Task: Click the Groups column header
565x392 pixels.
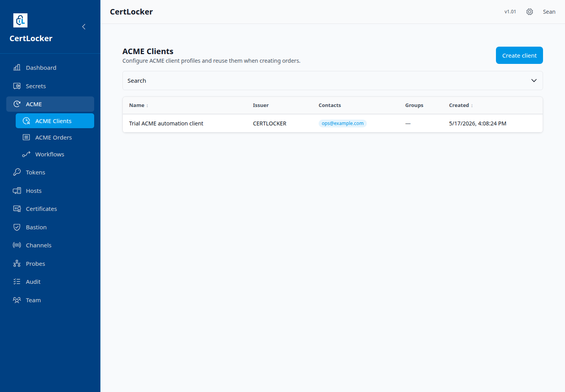Action: pyautogui.click(x=414, y=105)
